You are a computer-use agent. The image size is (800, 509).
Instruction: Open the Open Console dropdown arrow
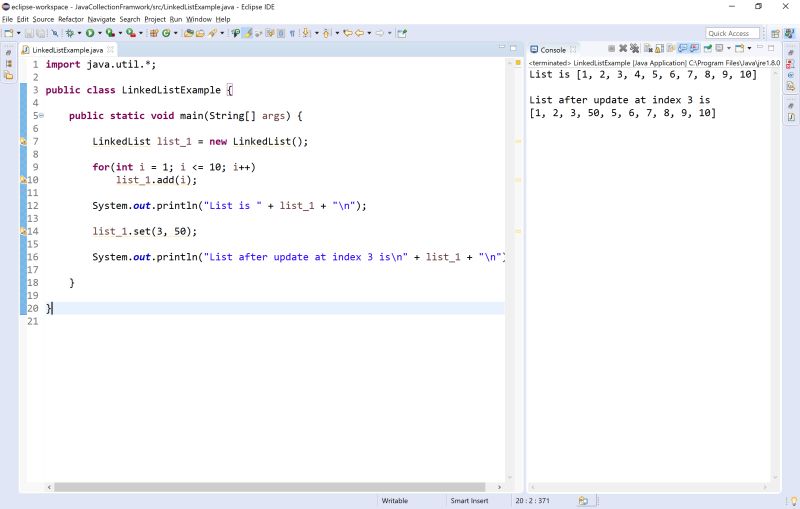[749, 48]
